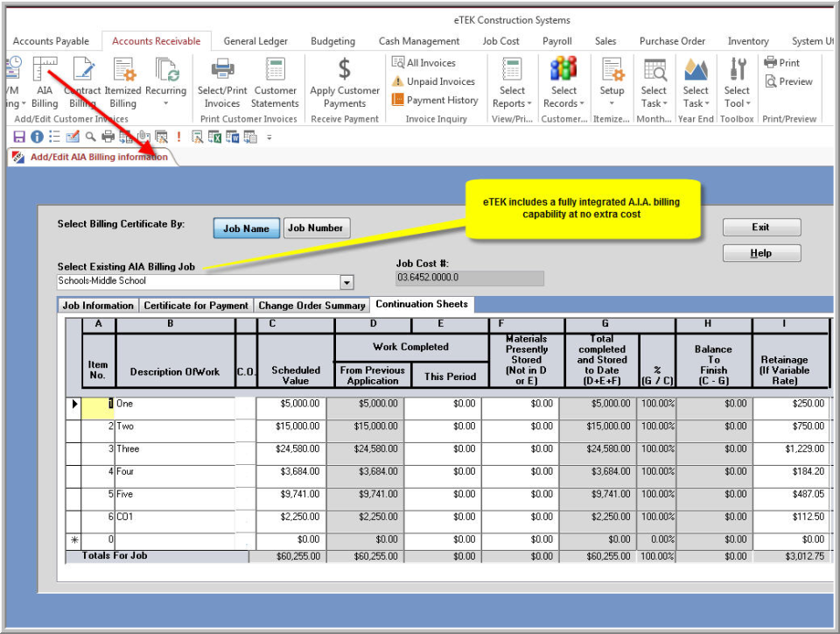840x634 pixels.
Task: Click the Save icon in quick toolbar
Action: [19, 137]
